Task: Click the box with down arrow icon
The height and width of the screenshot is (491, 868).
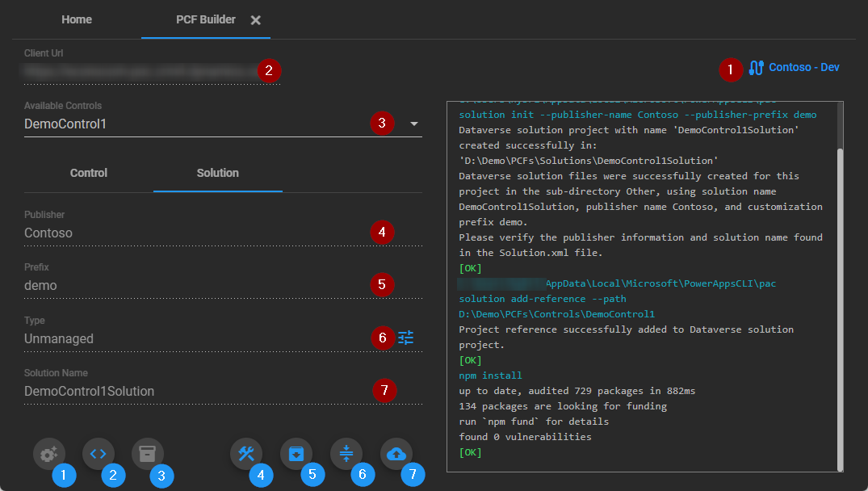Action: pyautogui.click(x=296, y=454)
